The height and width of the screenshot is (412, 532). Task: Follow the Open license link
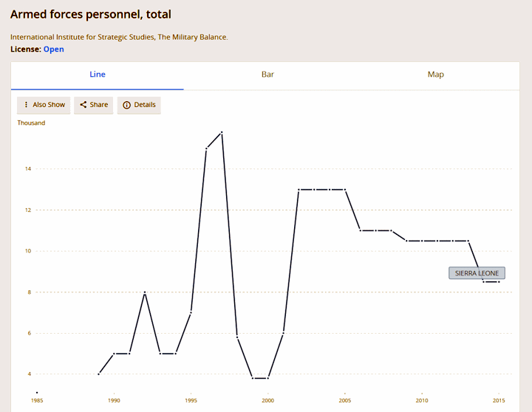[x=54, y=49]
